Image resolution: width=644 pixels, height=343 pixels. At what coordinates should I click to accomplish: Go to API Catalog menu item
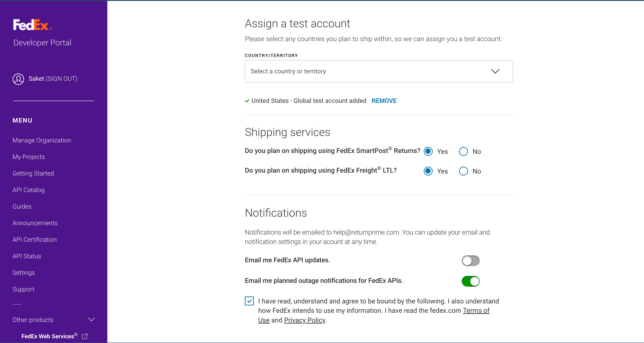(28, 190)
